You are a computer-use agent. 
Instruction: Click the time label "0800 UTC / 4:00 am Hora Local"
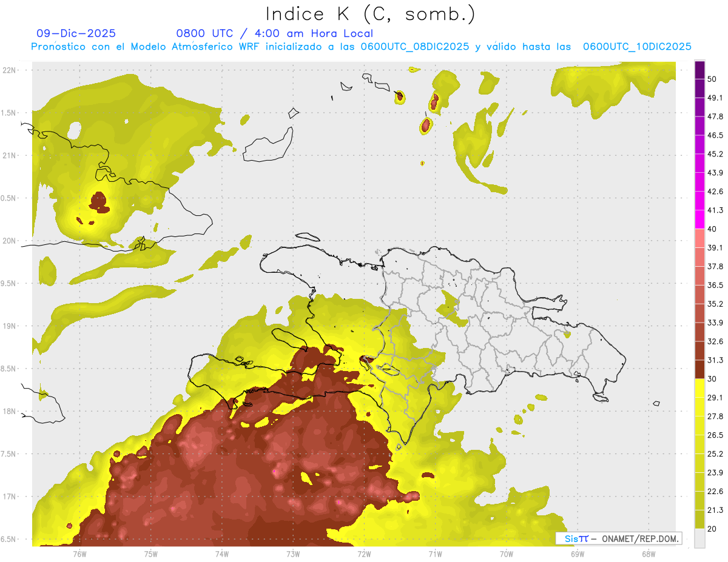274,33
